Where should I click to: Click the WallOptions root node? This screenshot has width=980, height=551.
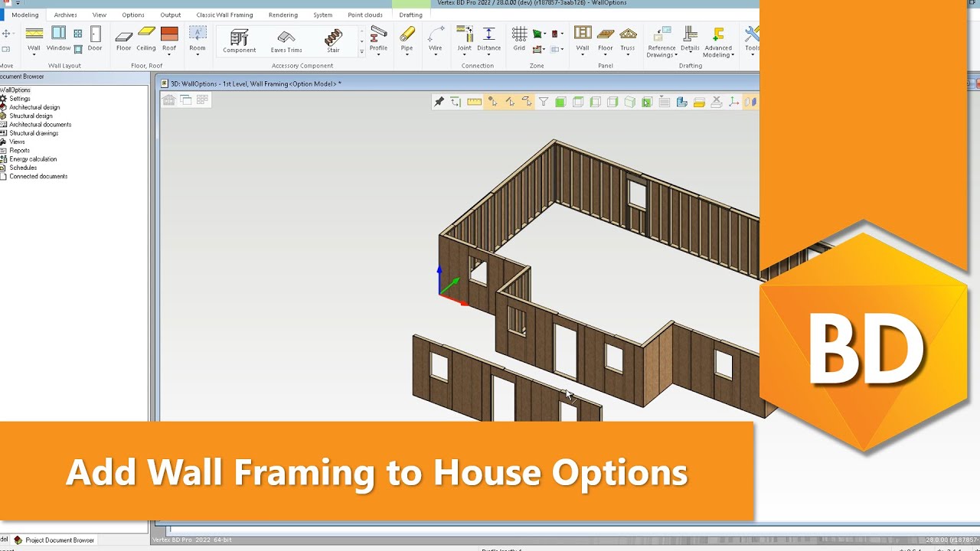(15, 90)
